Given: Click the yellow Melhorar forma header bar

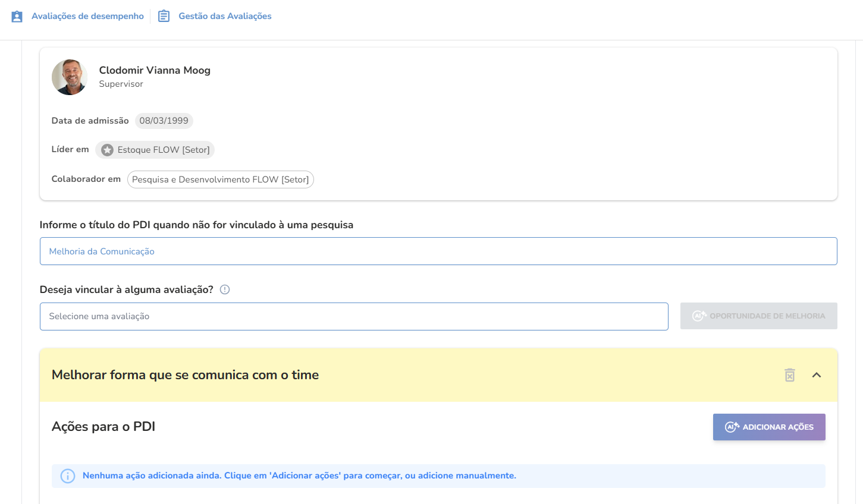Looking at the screenshot, I should (438, 375).
